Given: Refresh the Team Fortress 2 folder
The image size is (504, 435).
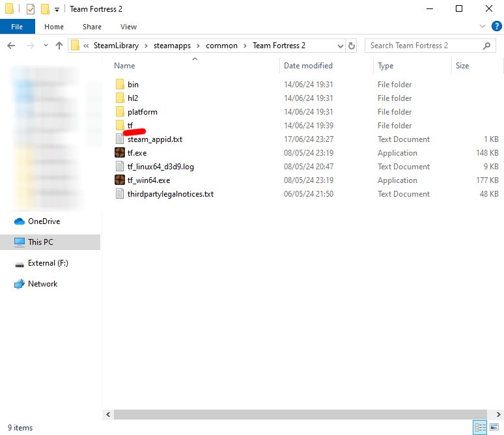Looking at the screenshot, I should coord(352,46).
